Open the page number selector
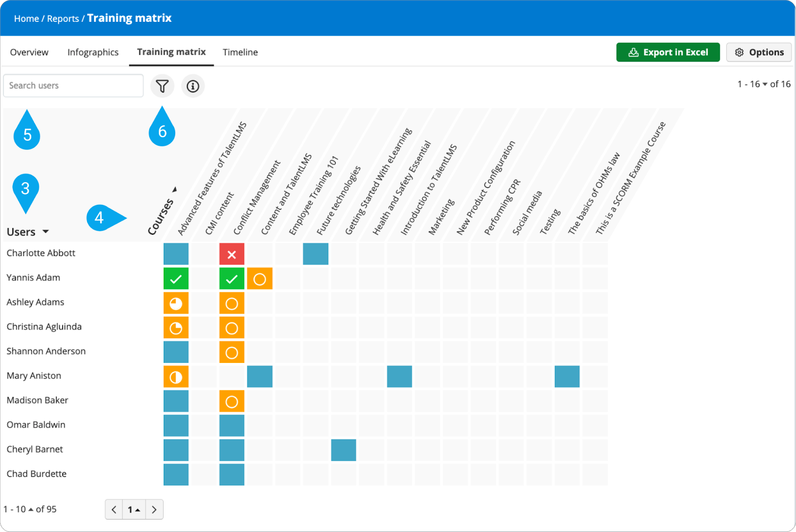 134,509
